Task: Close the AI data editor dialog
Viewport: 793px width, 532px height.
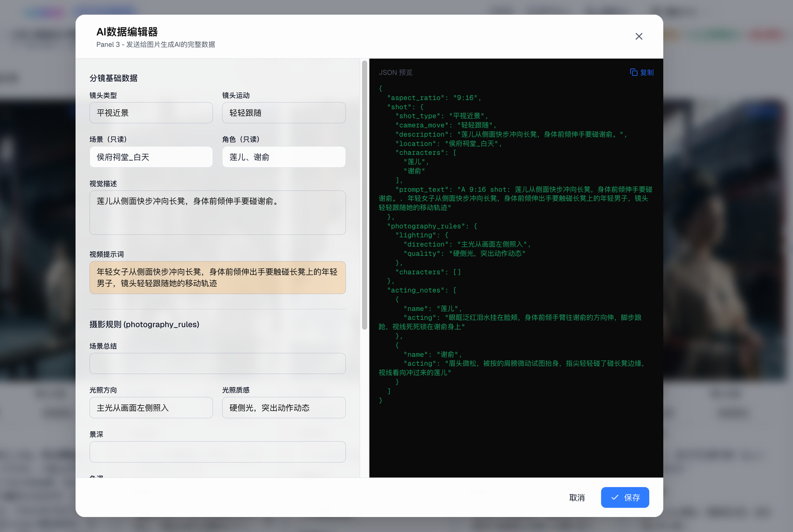Action: pos(639,36)
